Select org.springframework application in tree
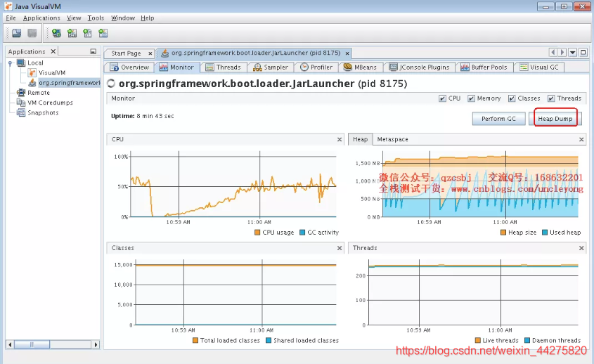Screen dimensions: 594x364 tap(65, 83)
